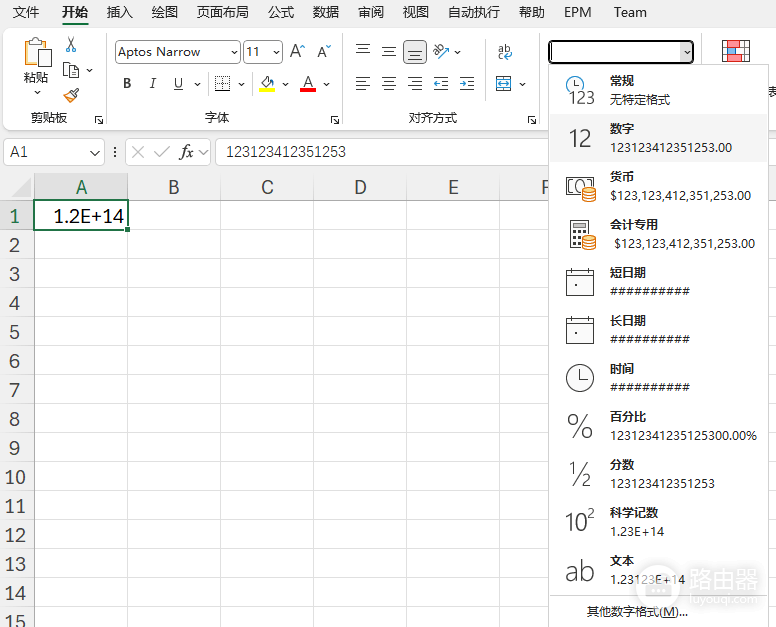Align cell text left
776x627 pixels.
click(363, 84)
